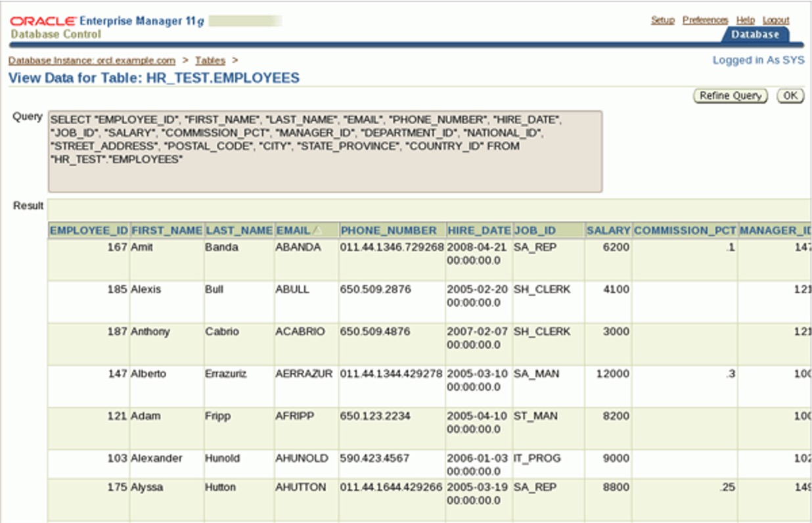The height and width of the screenshot is (523, 812).
Task: Open the Preferences link
Action: pyautogui.click(x=705, y=20)
